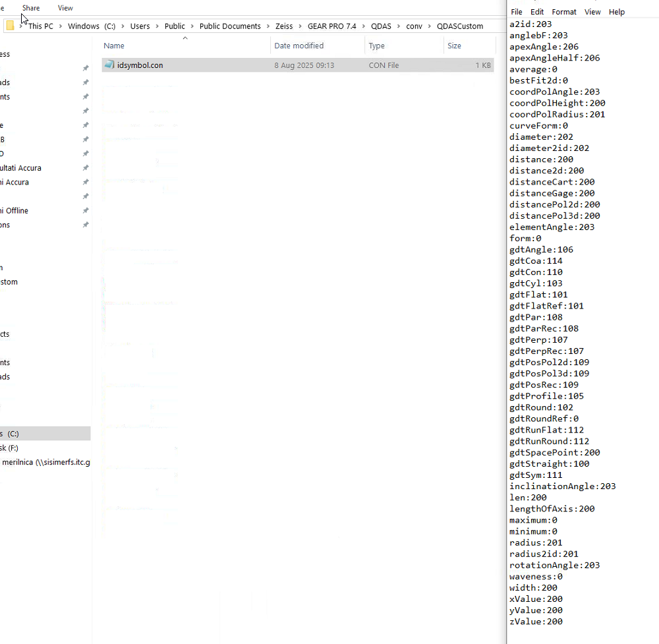The height and width of the screenshot is (644, 659).
Task: Click the date 8 Aug 2025 09:13
Action: pos(304,65)
